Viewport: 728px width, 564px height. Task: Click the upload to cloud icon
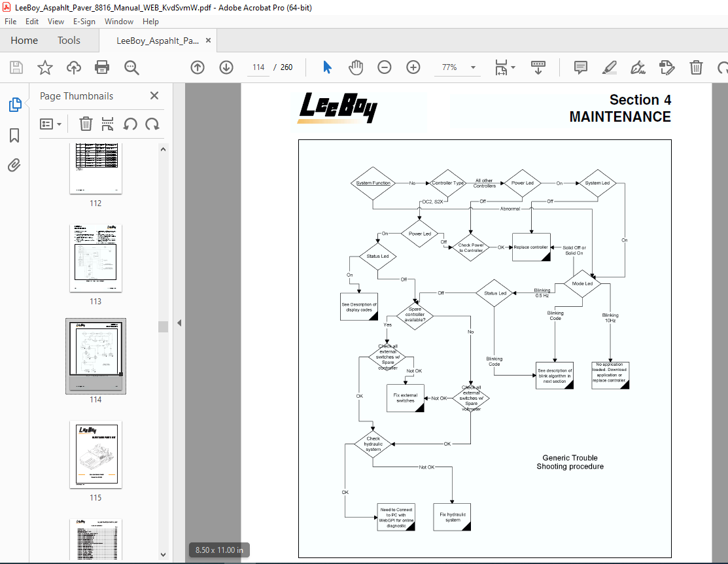(73, 67)
